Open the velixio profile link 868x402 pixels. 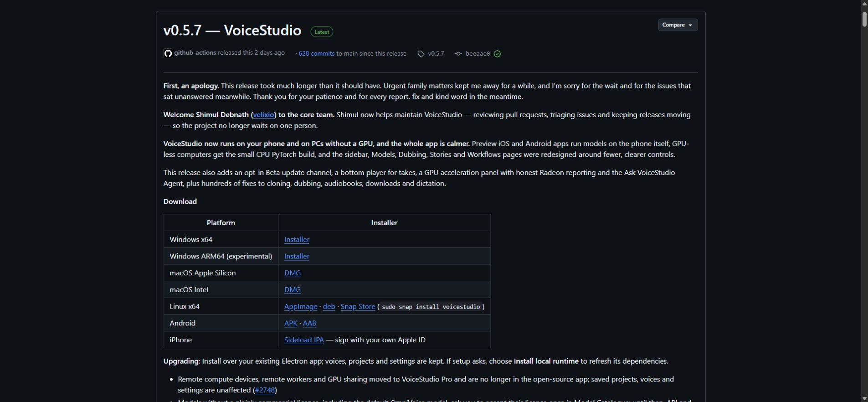click(x=264, y=115)
